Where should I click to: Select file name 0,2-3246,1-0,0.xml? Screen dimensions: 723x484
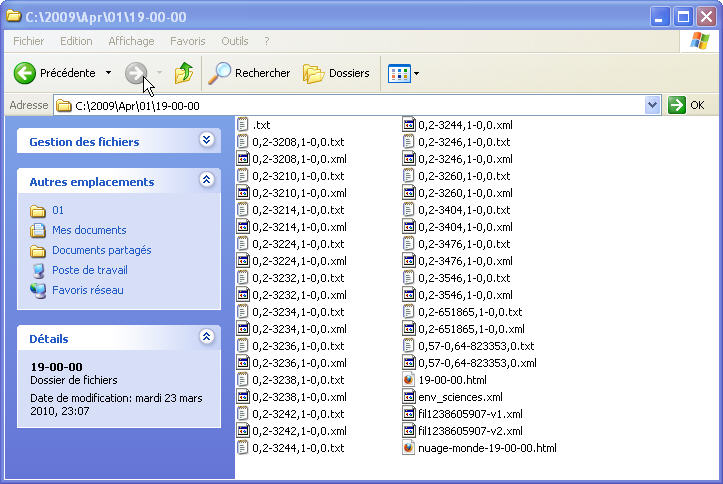tap(465, 159)
